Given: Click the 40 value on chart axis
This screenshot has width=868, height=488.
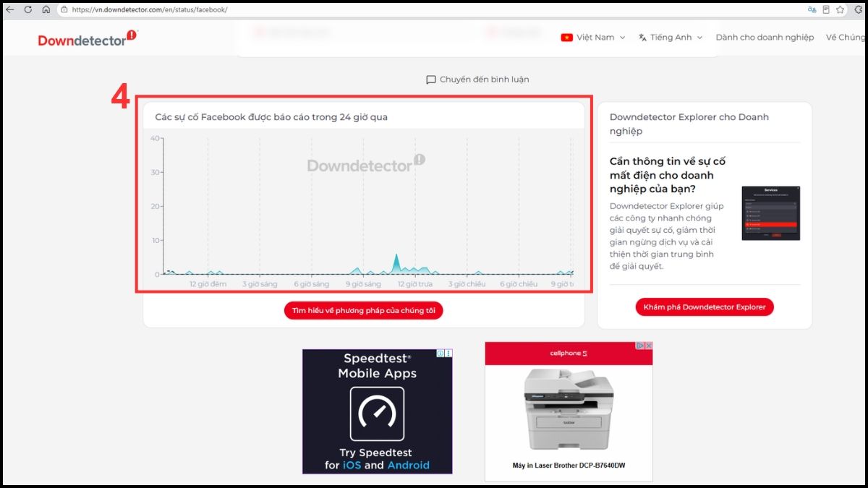Looking at the screenshot, I should point(155,138).
